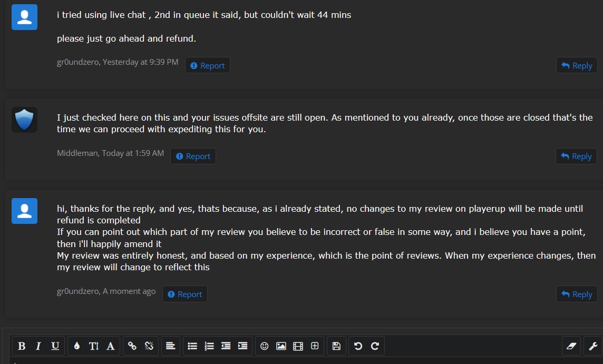Image resolution: width=603 pixels, height=364 pixels.
Task: Insert media using the film icon
Action: click(x=298, y=346)
